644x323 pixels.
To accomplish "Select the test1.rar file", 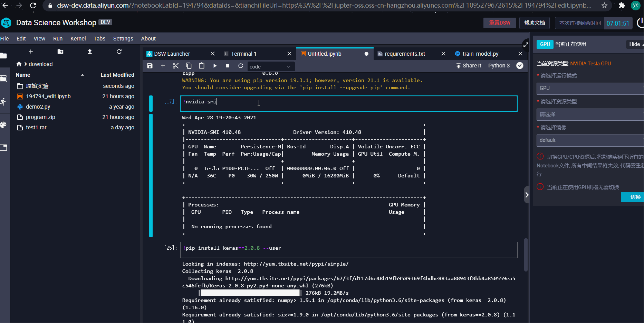I will (x=76, y=128).
